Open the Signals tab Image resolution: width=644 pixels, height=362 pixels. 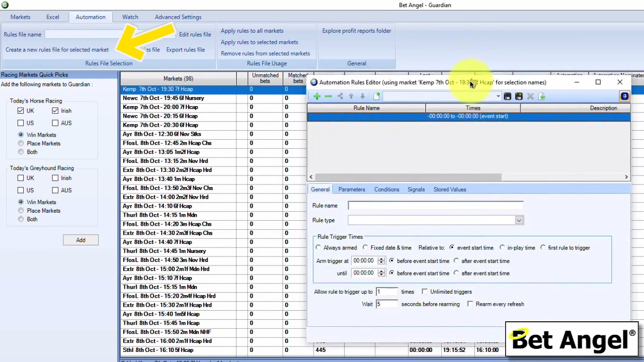[x=416, y=190]
